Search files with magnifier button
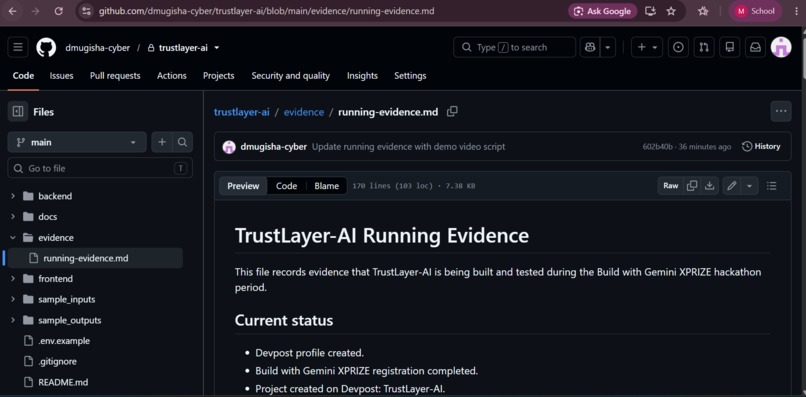The image size is (806, 397). 182,142
